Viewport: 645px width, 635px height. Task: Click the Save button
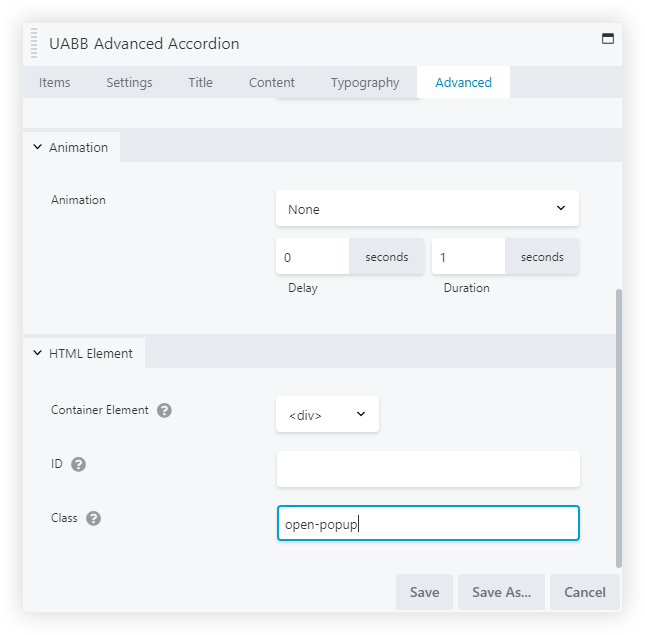[424, 592]
